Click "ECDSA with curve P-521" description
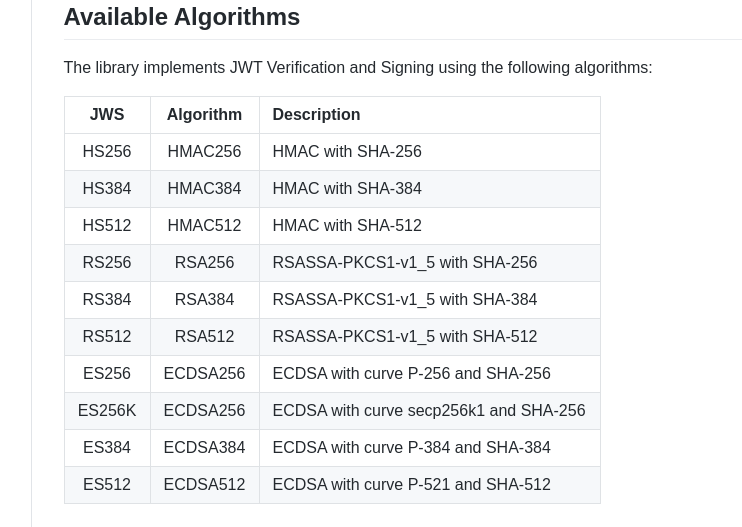The image size is (742, 527). click(x=411, y=485)
